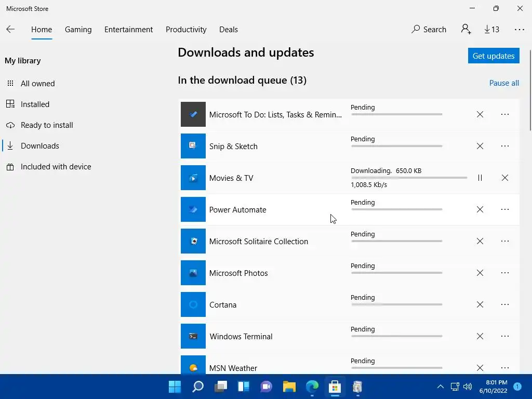Click the Snip & Sketch app icon
532x399 pixels.
(193, 146)
